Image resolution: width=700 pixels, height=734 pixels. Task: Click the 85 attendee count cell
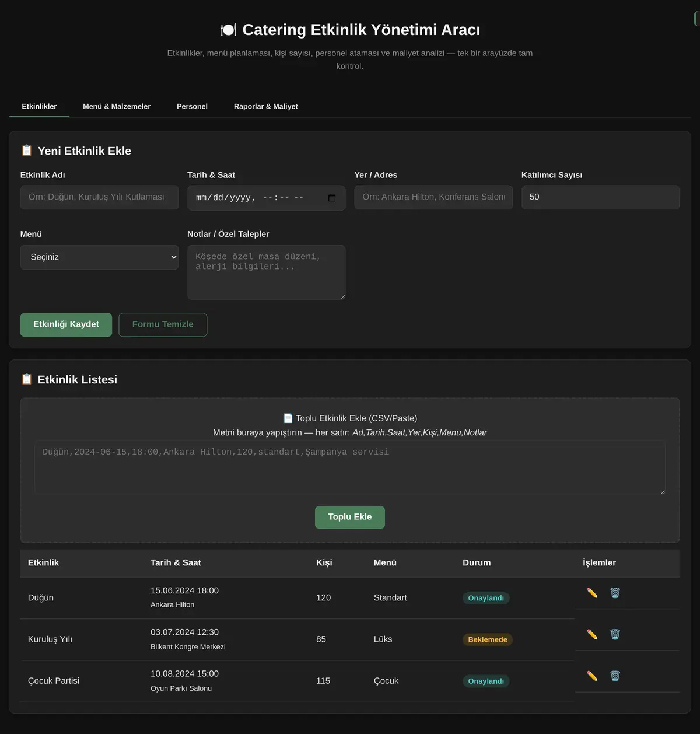point(321,639)
